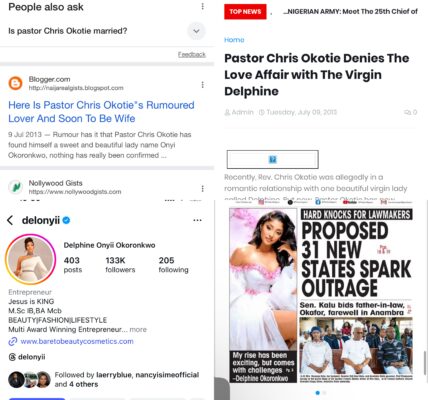The width and height of the screenshot is (428, 400).
Task: Click the Feedback link
Action: point(192,54)
